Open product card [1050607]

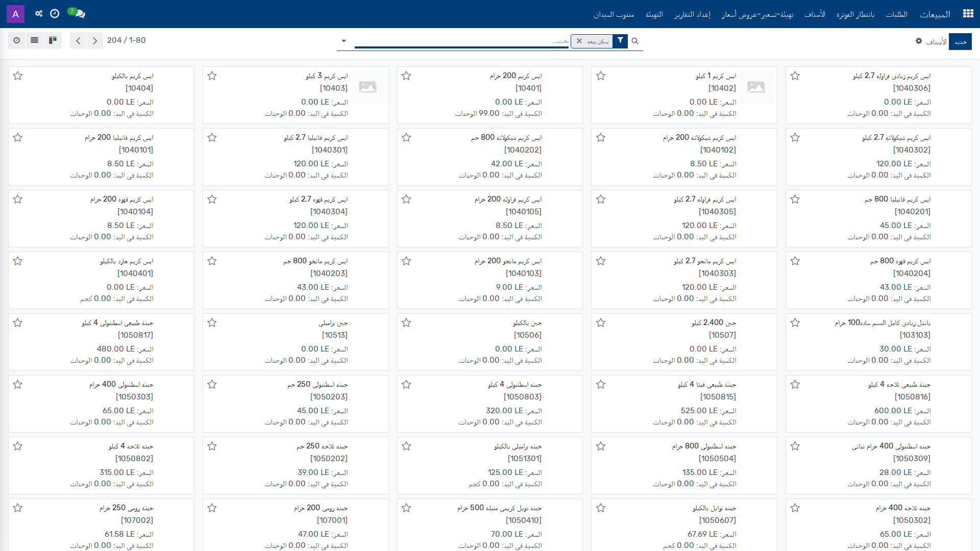pyautogui.click(x=684, y=525)
